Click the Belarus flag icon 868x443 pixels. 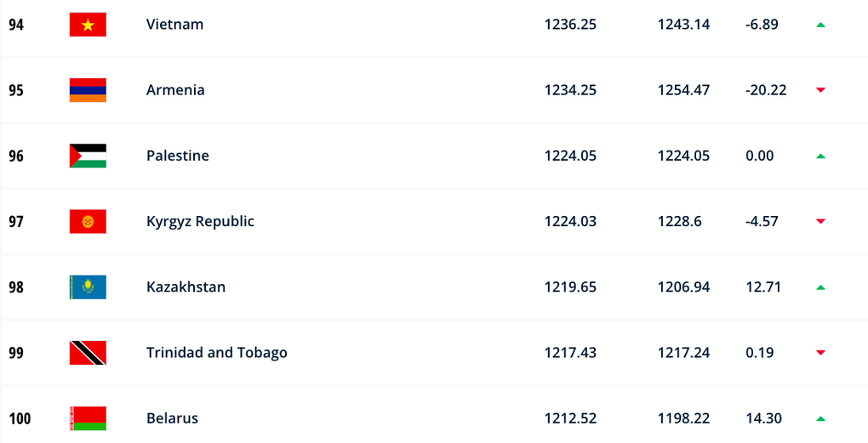pos(88,418)
